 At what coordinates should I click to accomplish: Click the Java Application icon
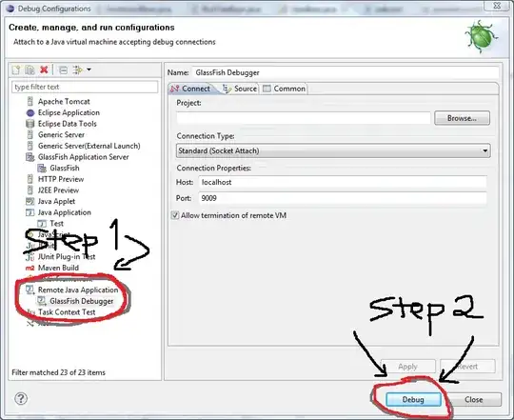click(30, 212)
